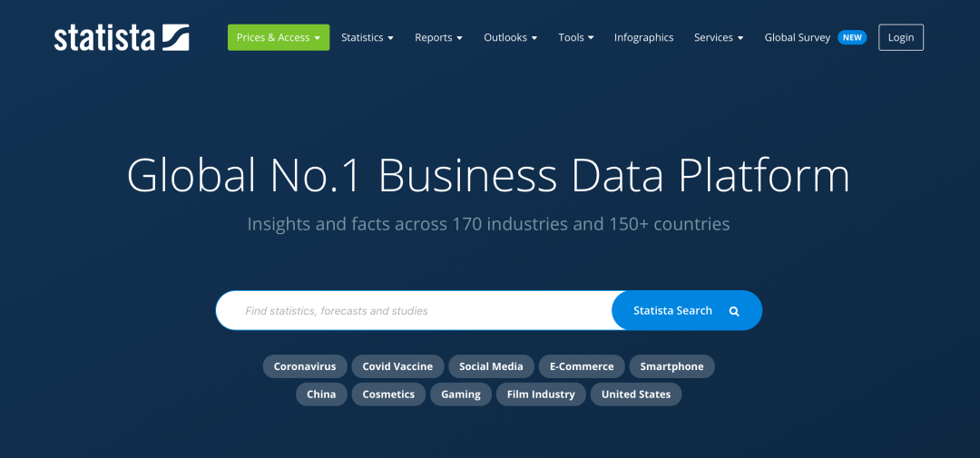Choose the Social Media topic tag

point(491,366)
